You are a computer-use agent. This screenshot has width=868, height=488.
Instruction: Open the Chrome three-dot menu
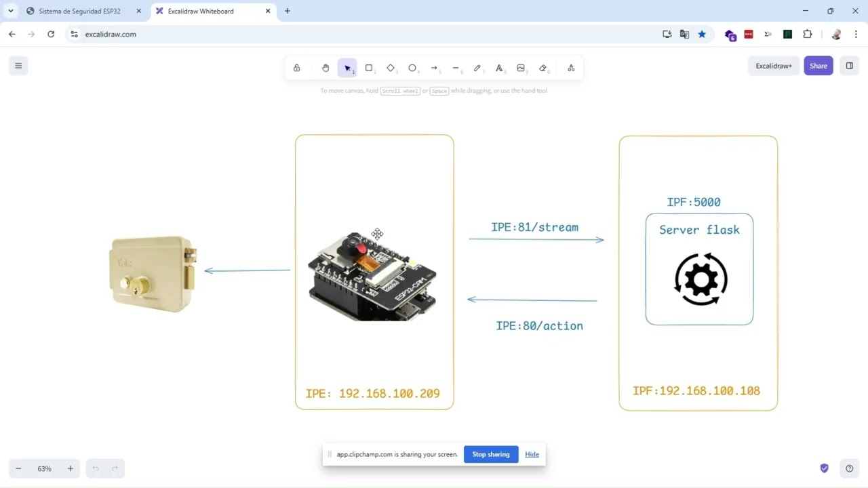point(856,34)
